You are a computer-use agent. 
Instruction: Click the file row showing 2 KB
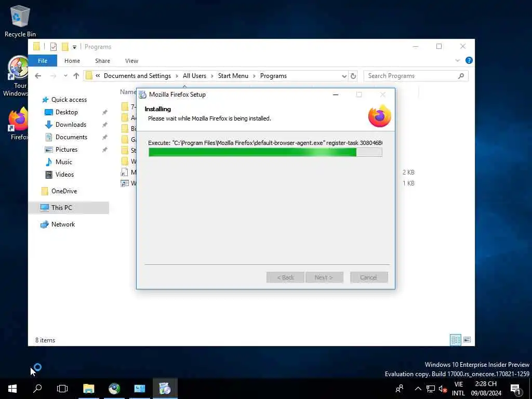(268, 172)
